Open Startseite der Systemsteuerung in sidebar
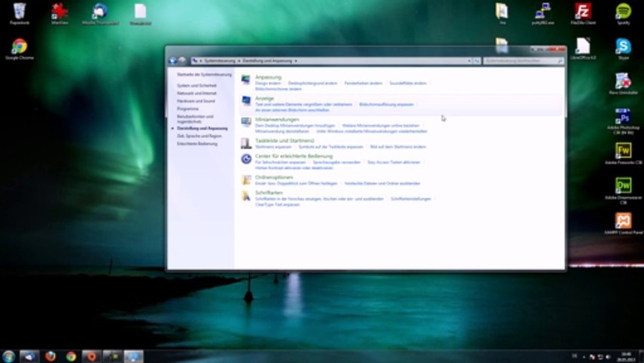The height and width of the screenshot is (363, 644). click(204, 75)
